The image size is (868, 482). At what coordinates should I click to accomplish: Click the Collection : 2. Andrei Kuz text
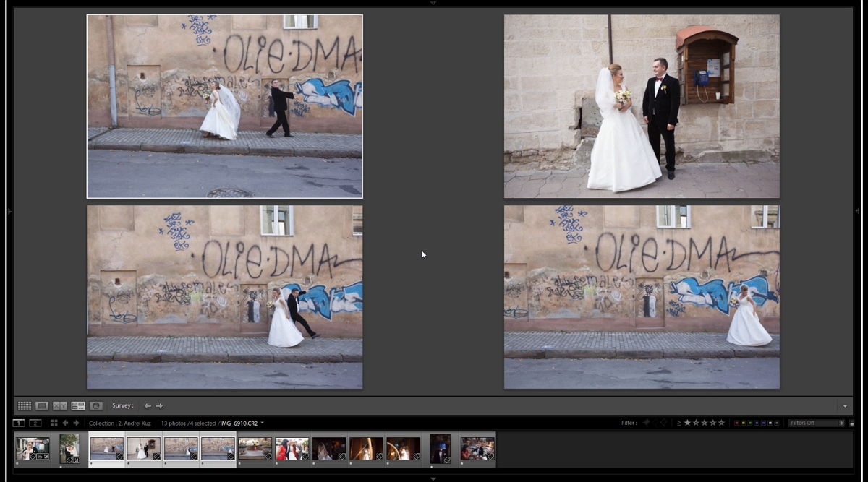click(x=119, y=423)
